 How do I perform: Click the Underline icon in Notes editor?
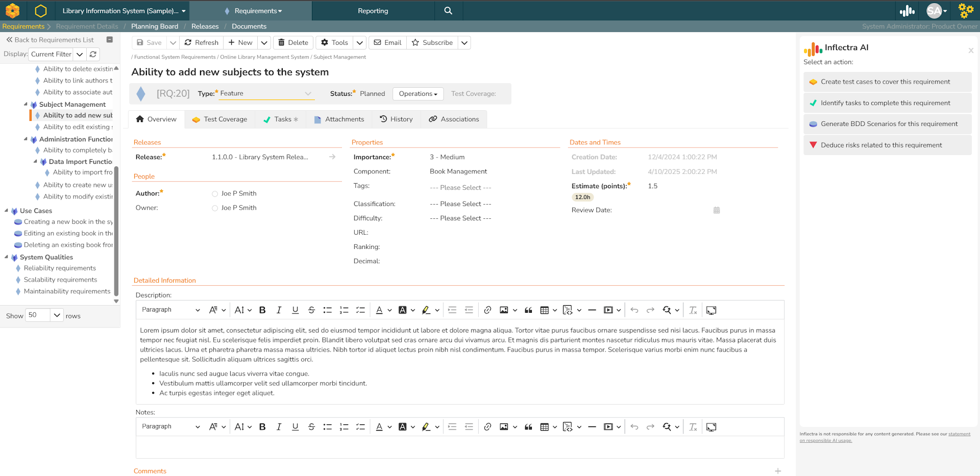pos(295,427)
